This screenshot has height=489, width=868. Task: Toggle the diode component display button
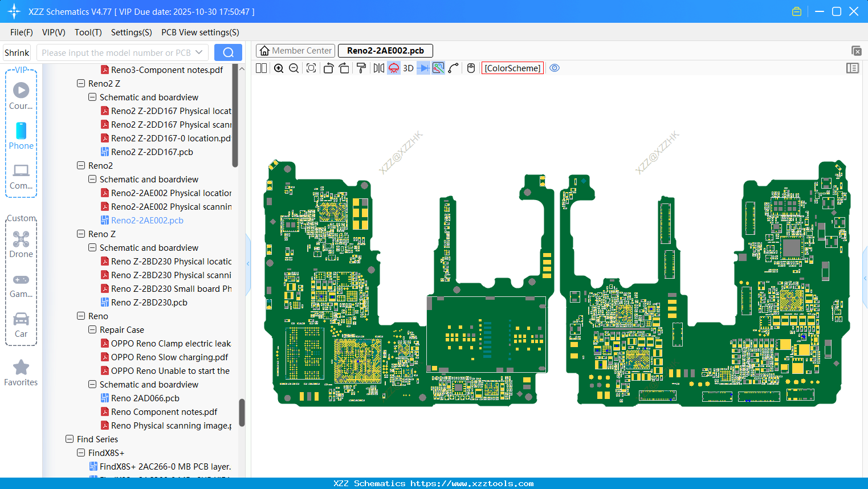pyautogui.click(x=423, y=68)
